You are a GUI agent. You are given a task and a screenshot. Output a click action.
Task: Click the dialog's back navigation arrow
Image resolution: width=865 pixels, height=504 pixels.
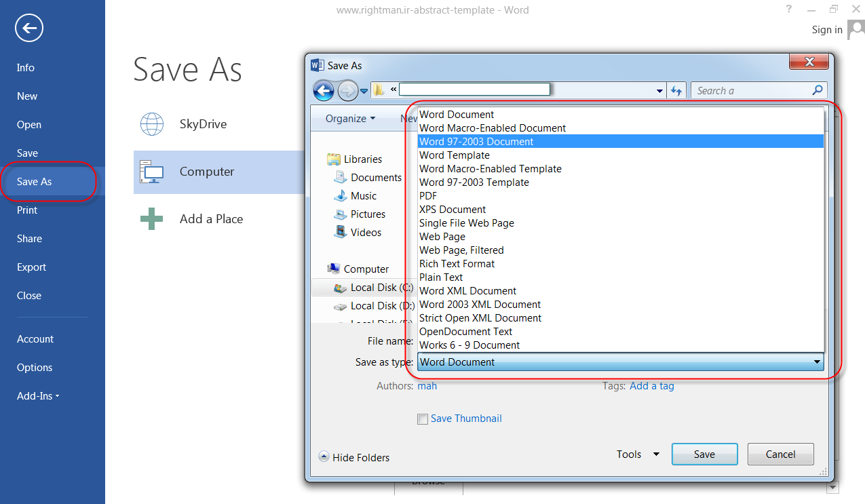324,90
